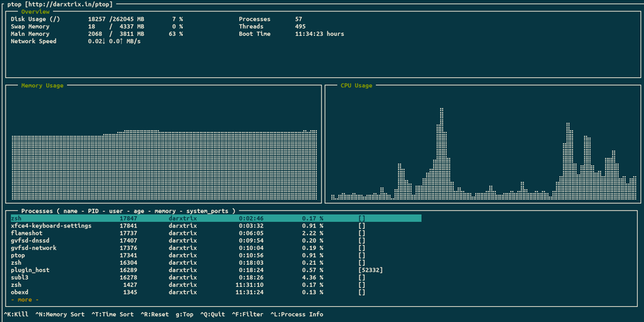Open ^L:Process Info in footer
Image resolution: width=644 pixels, height=322 pixels.
pos(297,314)
